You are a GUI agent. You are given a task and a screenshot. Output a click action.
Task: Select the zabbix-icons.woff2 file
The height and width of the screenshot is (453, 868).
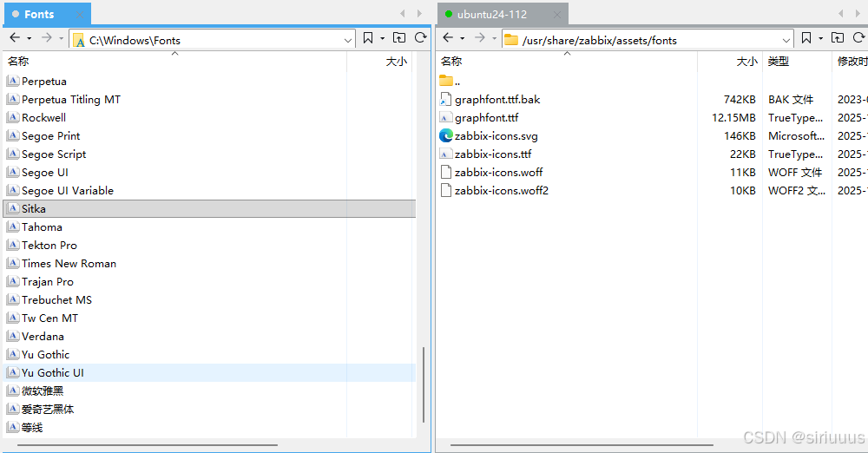click(x=501, y=191)
